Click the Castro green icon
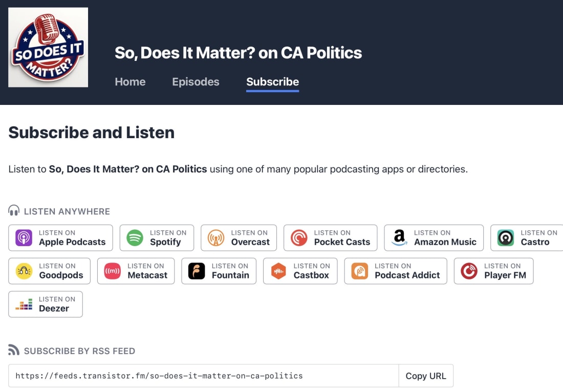 click(x=506, y=238)
